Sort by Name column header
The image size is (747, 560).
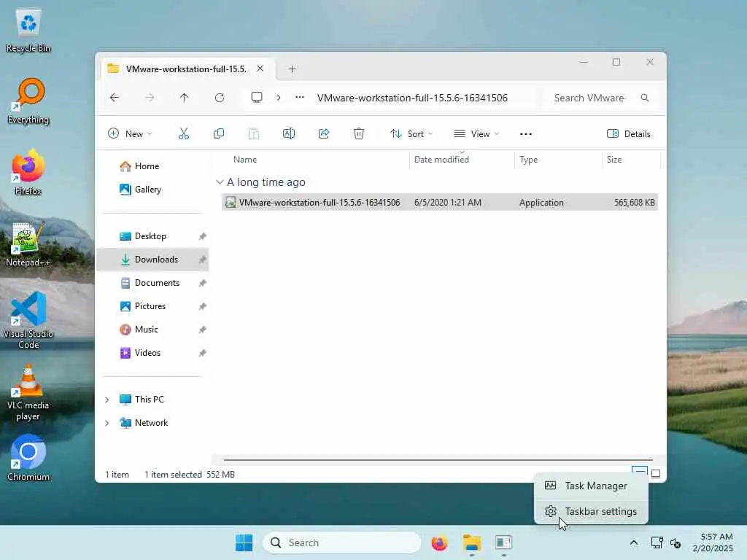click(x=245, y=160)
